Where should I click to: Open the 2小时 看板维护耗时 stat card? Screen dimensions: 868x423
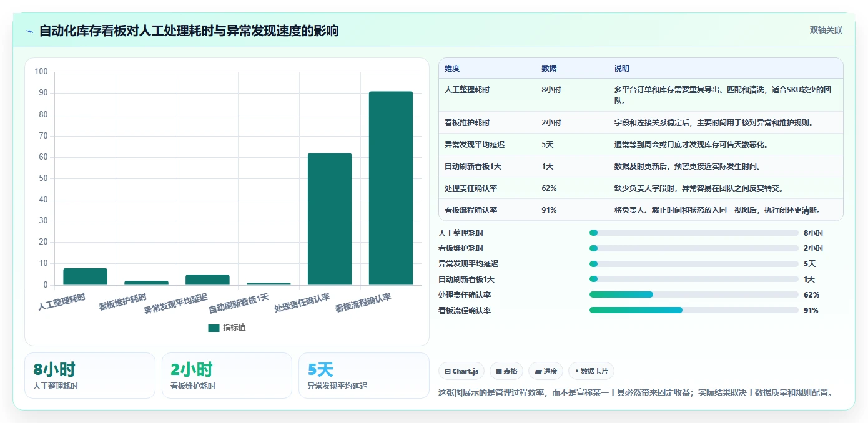coord(227,376)
